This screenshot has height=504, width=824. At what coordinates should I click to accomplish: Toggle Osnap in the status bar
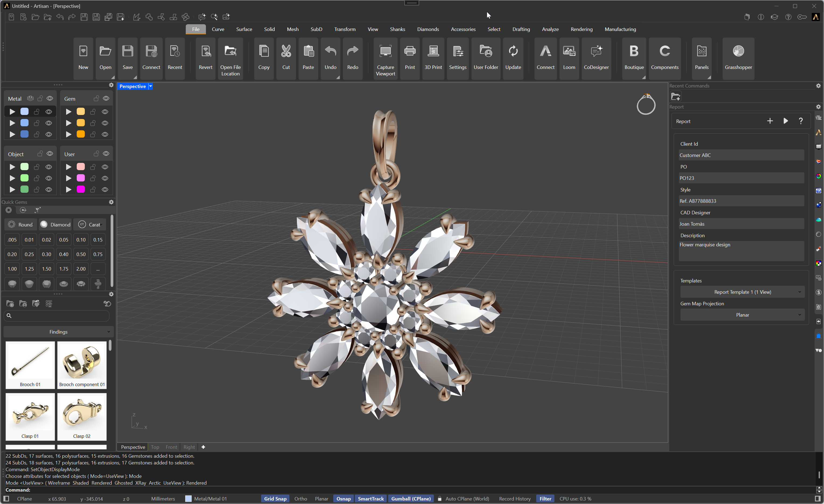pos(343,499)
